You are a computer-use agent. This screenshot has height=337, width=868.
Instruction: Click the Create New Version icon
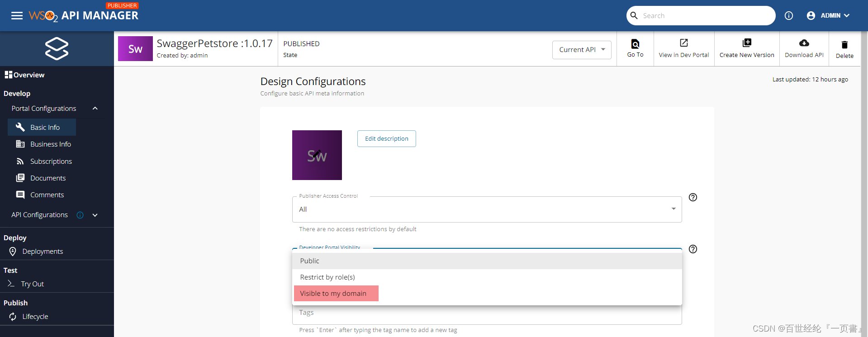[747, 43]
